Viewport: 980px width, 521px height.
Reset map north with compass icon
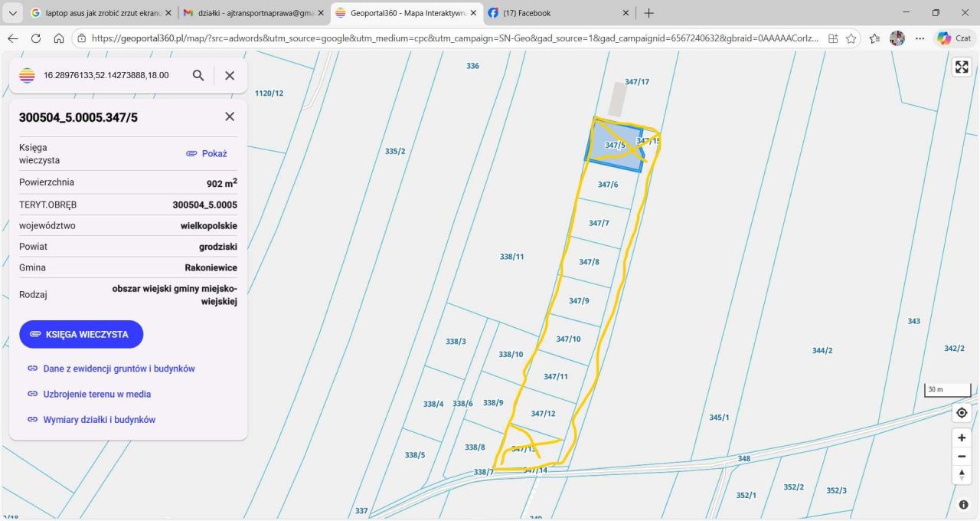tap(962, 475)
